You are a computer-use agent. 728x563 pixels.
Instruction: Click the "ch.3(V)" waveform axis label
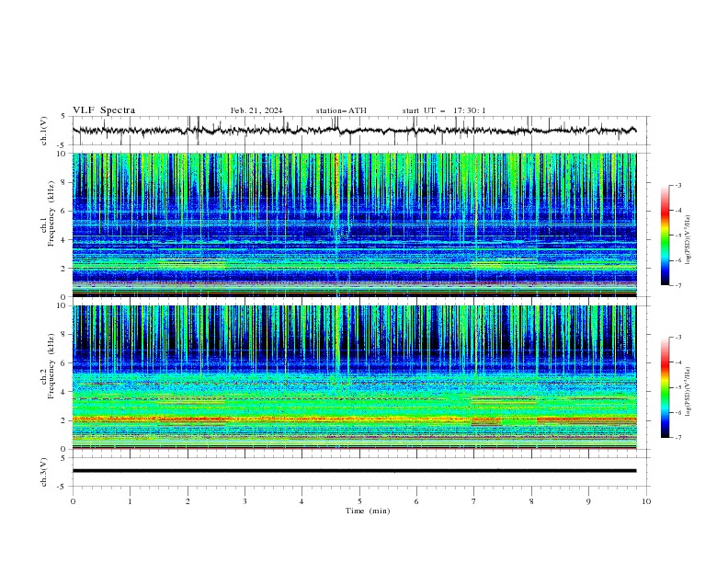click(x=44, y=472)
